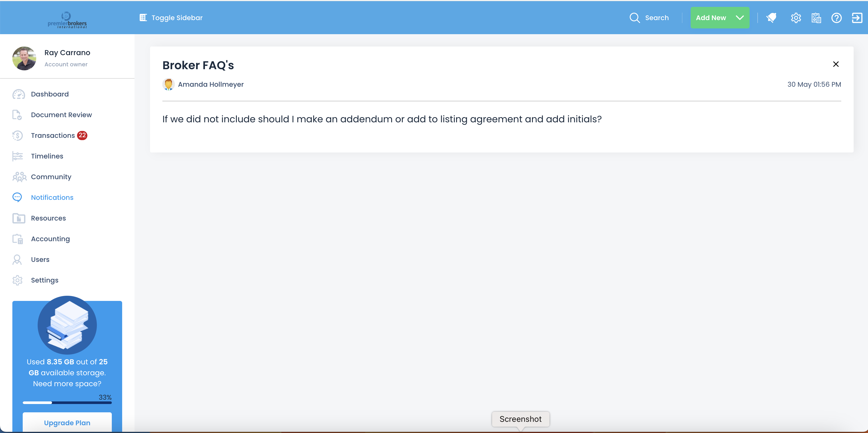Click the Premier Brokers International logo
The width and height of the screenshot is (868, 433).
(67, 20)
